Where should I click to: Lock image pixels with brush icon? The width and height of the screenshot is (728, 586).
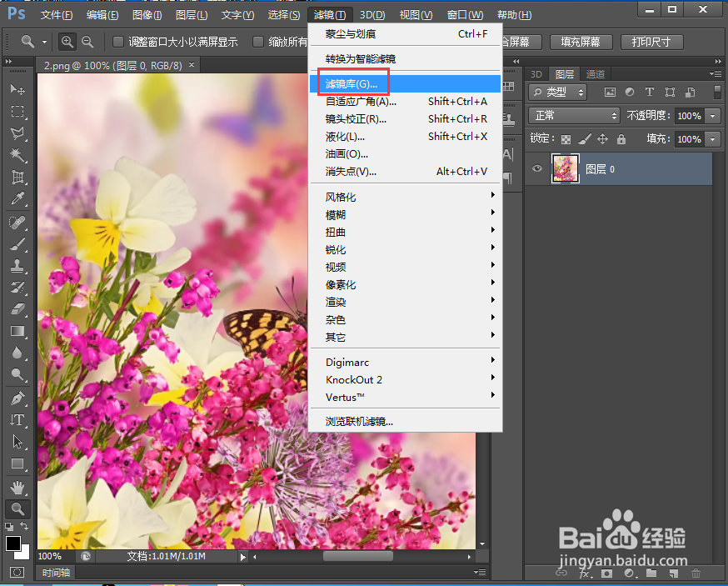585,139
